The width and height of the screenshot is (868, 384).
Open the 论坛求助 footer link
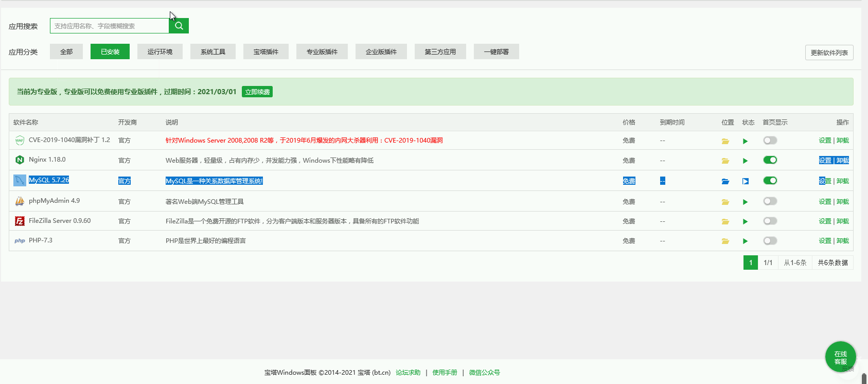click(408, 373)
